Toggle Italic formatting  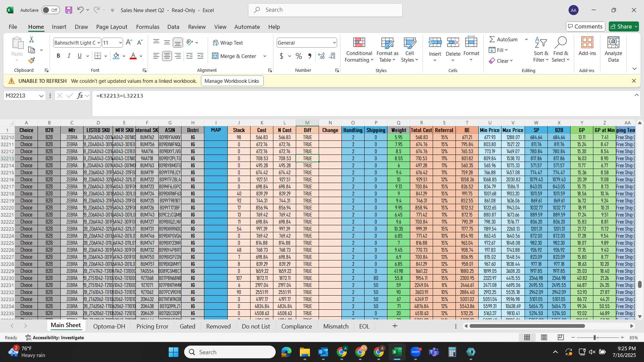tap(69, 56)
